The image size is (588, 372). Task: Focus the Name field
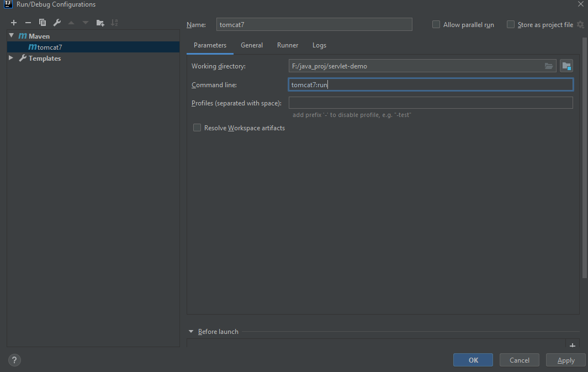coord(314,24)
